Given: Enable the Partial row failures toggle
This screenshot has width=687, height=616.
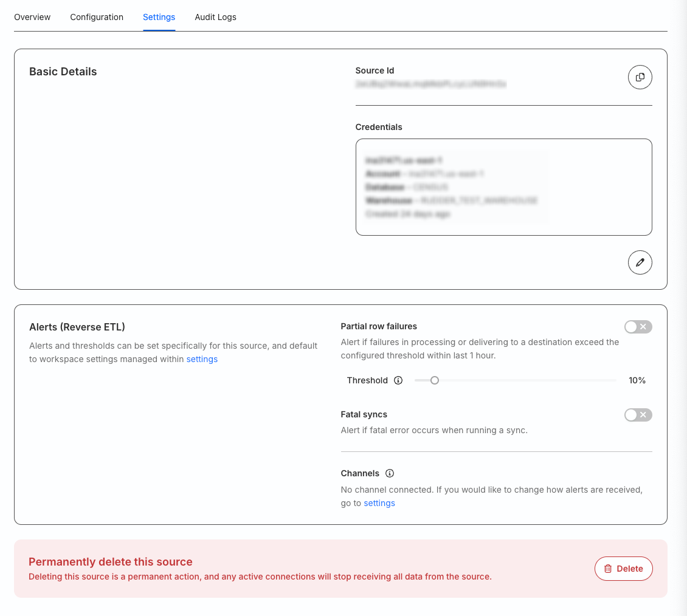Looking at the screenshot, I should coord(638,327).
